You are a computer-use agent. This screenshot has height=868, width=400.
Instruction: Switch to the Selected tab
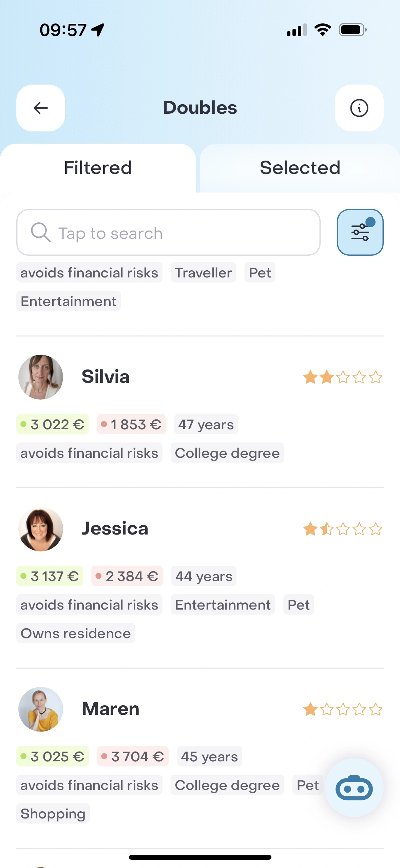(300, 168)
